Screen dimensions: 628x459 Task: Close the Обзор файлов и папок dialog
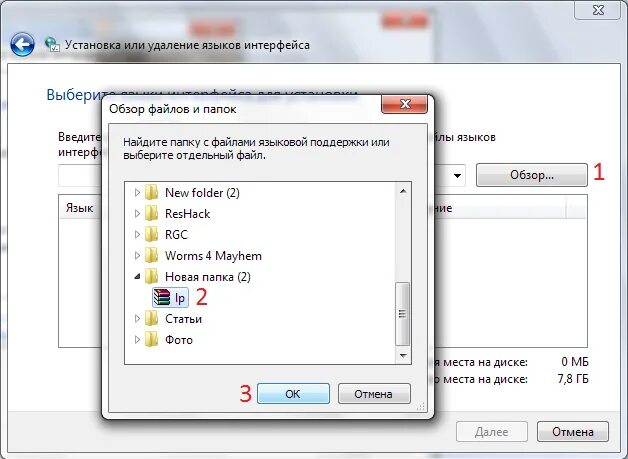coord(405,104)
